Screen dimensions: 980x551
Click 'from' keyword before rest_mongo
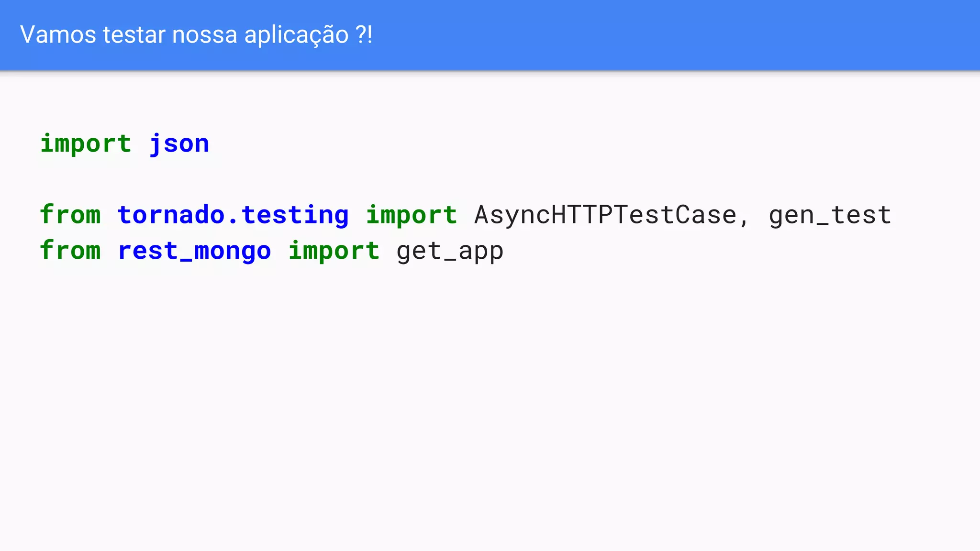pos(70,250)
